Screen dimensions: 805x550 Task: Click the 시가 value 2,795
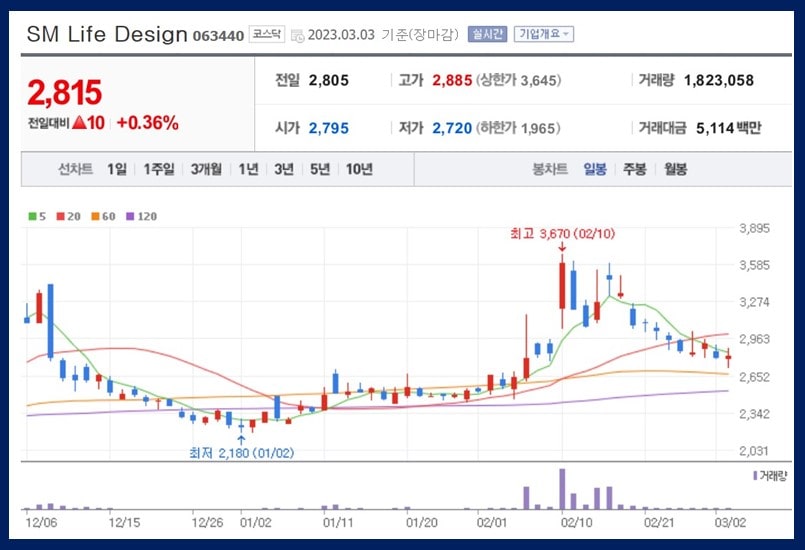click(x=329, y=128)
